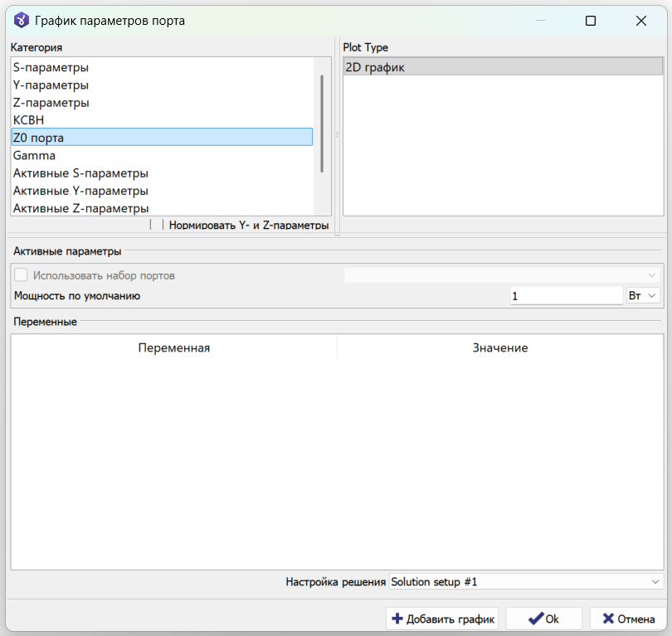672x636 pixels.
Task: Click the default power input field
Action: click(567, 295)
